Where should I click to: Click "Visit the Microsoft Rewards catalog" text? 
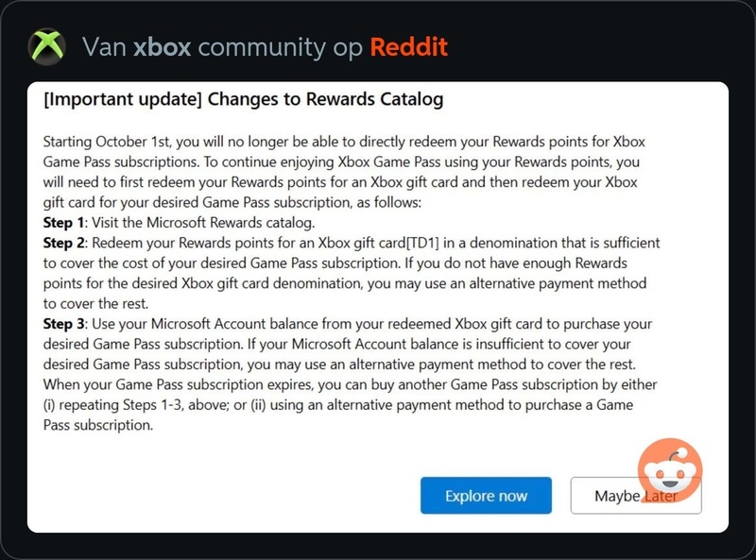205,223
